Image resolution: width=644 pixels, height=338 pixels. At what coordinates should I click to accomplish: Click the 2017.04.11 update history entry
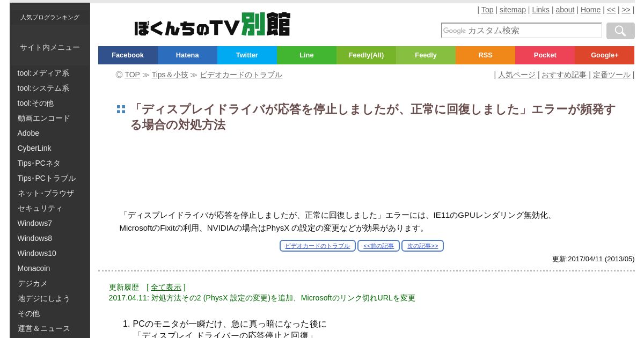point(262,298)
